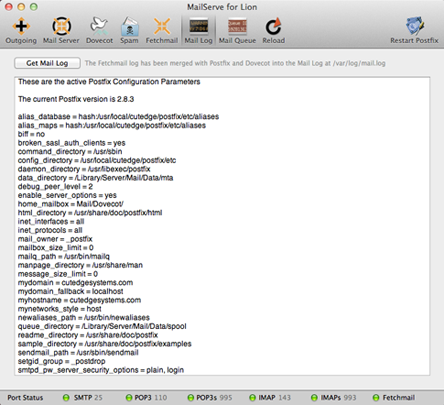Click the html_directory line
This screenshot has width=444, height=405.
click(90, 213)
